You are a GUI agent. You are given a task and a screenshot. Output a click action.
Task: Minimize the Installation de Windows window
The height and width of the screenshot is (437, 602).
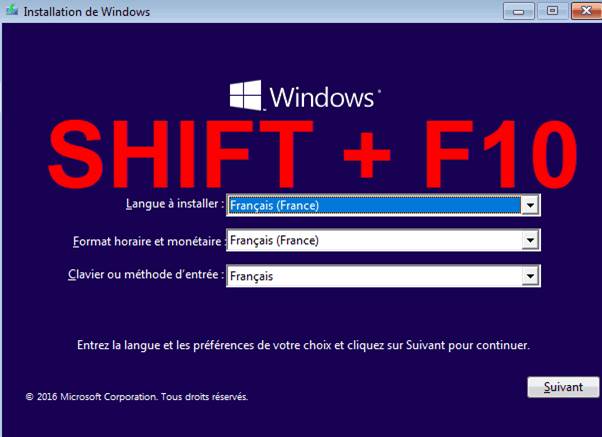[x=521, y=11]
